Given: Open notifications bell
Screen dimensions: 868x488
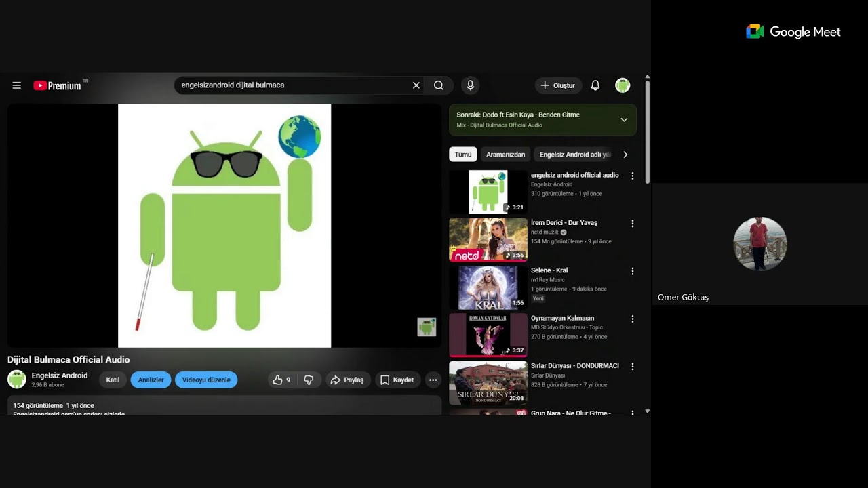Looking at the screenshot, I should [x=595, y=85].
